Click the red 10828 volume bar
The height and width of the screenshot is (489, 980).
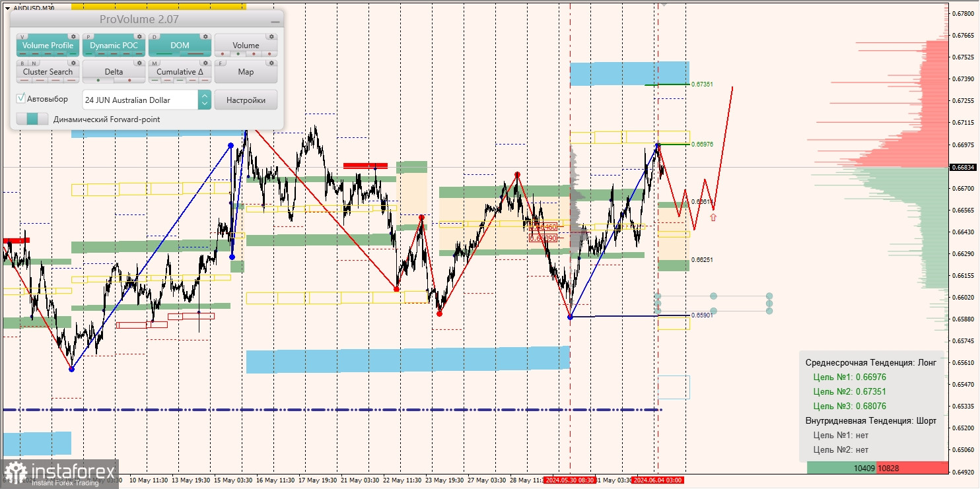(913, 468)
